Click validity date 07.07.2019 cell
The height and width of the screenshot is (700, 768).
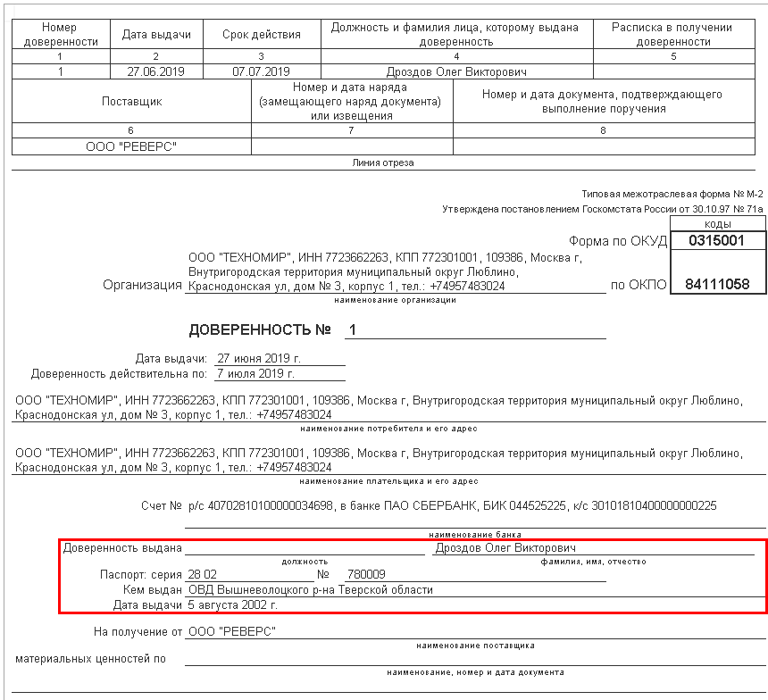[x=262, y=71]
